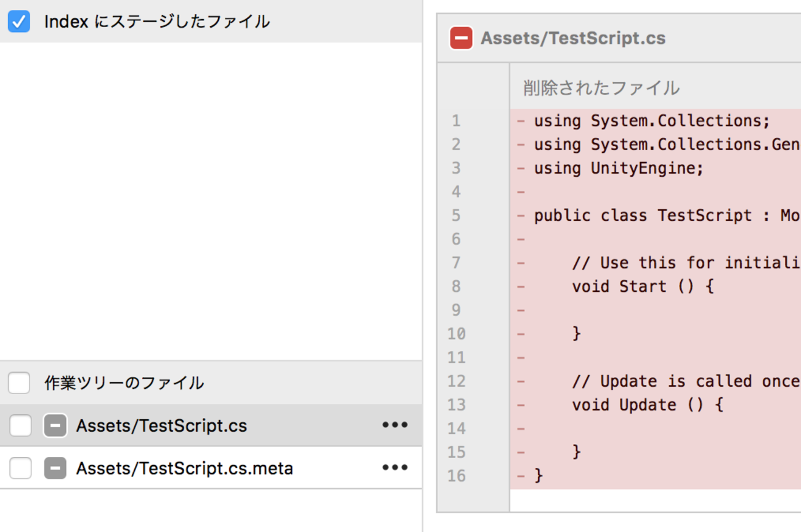The height and width of the screenshot is (532, 801).
Task: Stage Assets/TestScript.cs via its checkbox
Action: click(x=20, y=425)
